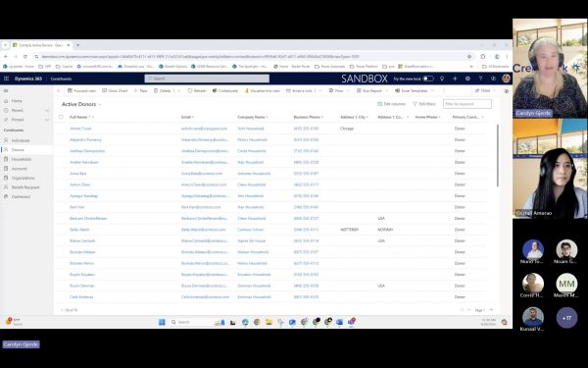Click Visualize this view
The width and height of the screenshot is (588, 368).
click(x=263, y=91)
